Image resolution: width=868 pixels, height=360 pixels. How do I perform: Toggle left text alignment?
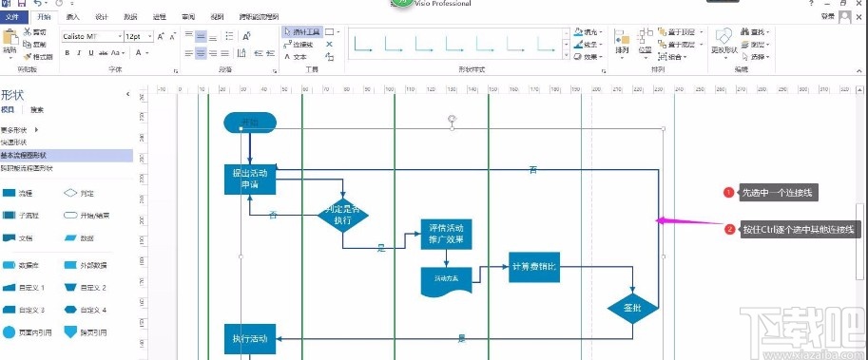[189, 53]
